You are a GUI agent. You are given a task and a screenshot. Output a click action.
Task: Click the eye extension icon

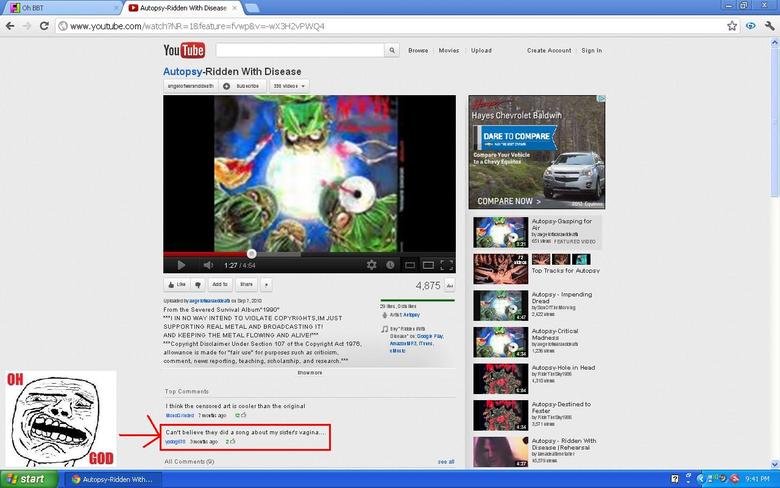(x=751, y=26)
